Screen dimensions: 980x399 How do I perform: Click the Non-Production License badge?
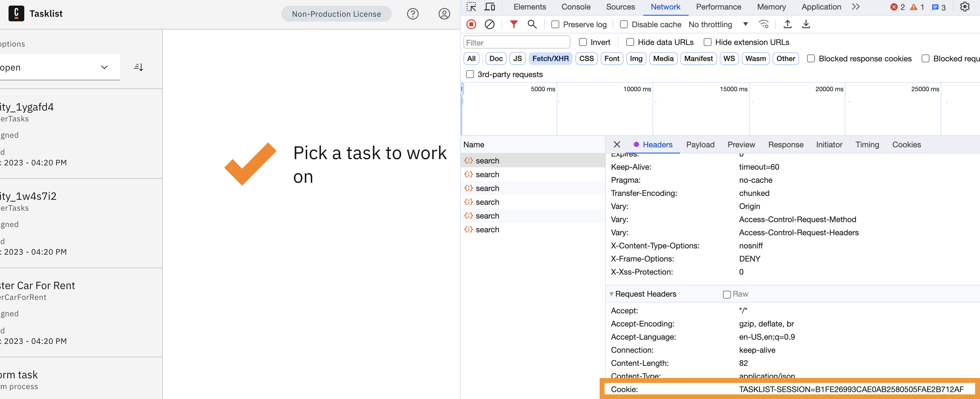tap(336, 14)
